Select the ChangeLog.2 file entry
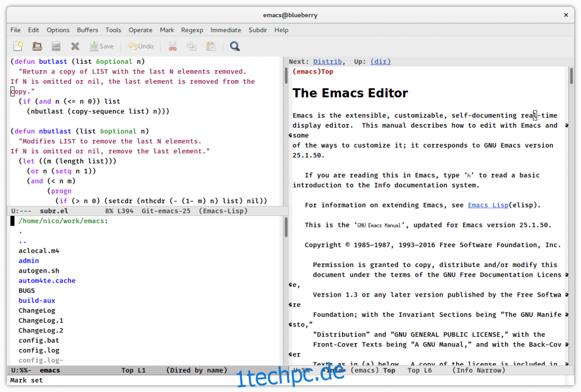581x392 pixels. tap(41, 331)
